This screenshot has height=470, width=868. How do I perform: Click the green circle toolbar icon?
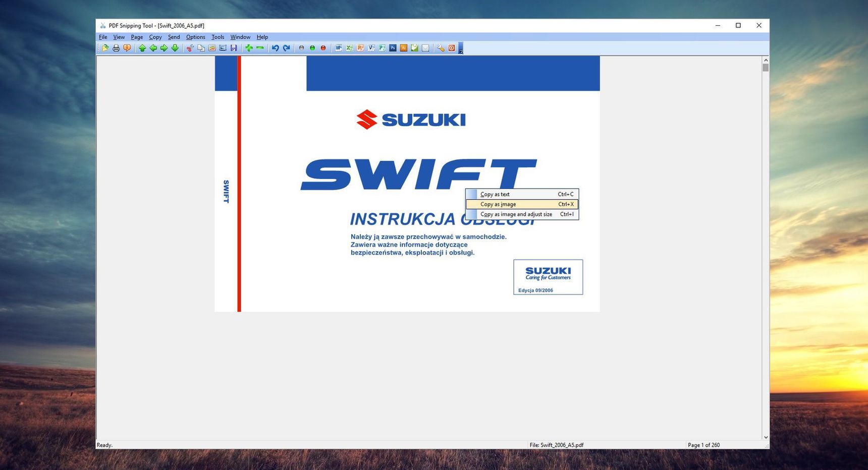coord(312,48)
